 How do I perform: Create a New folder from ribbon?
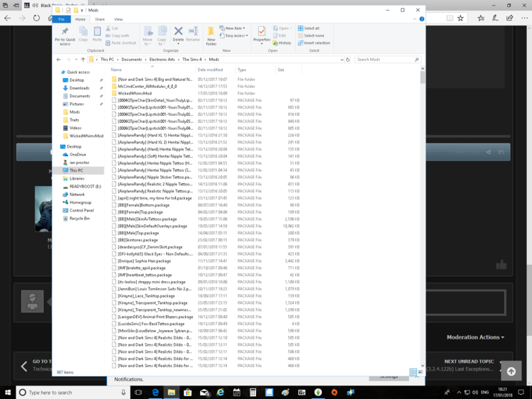[x=211, y=35]
